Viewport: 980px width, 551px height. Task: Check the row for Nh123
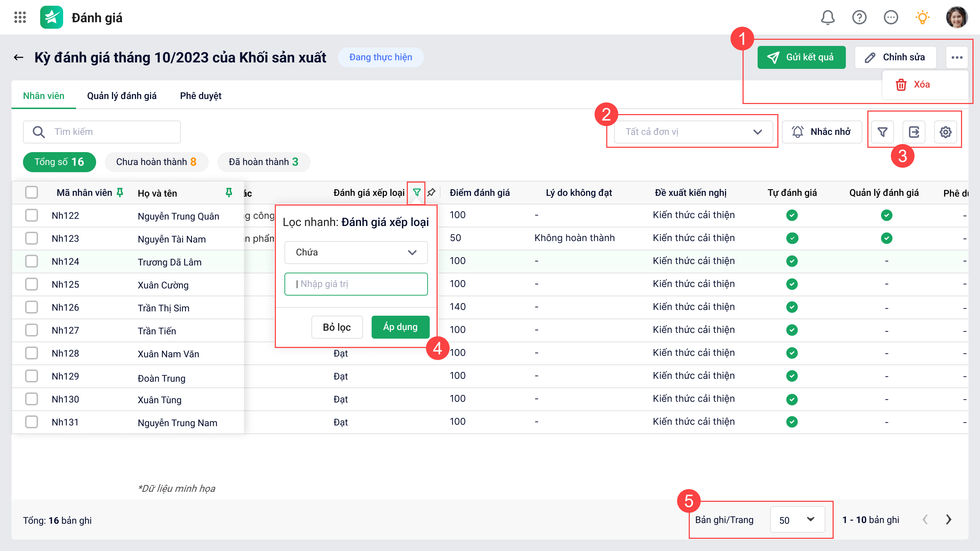pyautogui.click(x=32, y=238)
